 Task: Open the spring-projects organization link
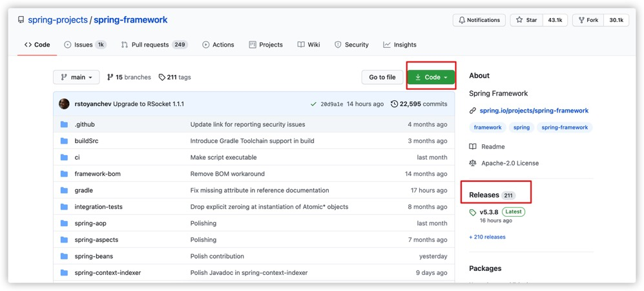pyautogui.click(x=57, y=20)
